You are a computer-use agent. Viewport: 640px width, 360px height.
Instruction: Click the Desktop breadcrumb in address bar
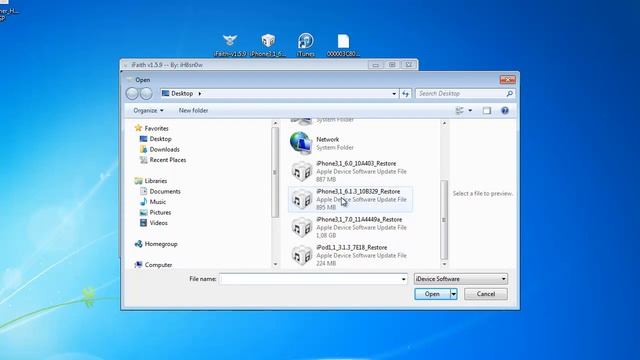click(x=182, y=93)
